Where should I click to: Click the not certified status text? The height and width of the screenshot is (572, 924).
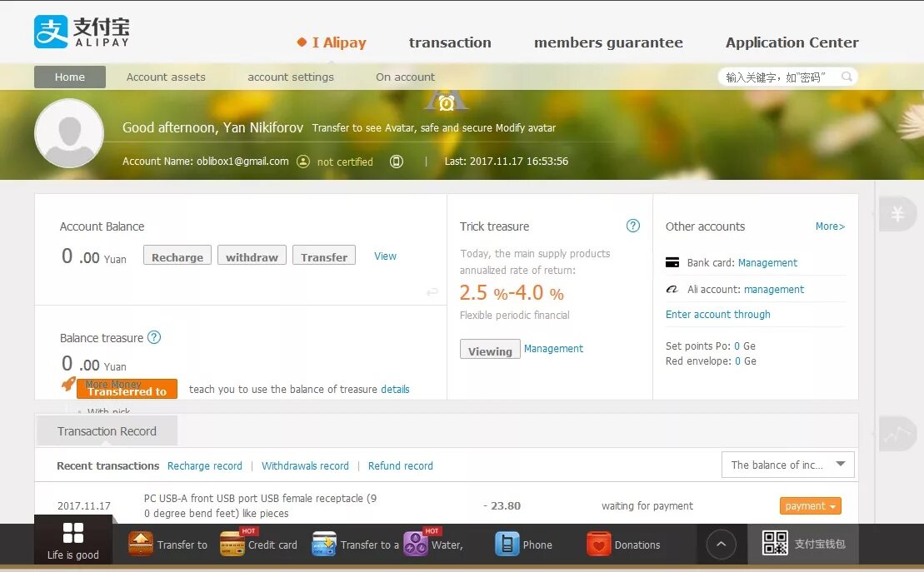pos(345,162)
